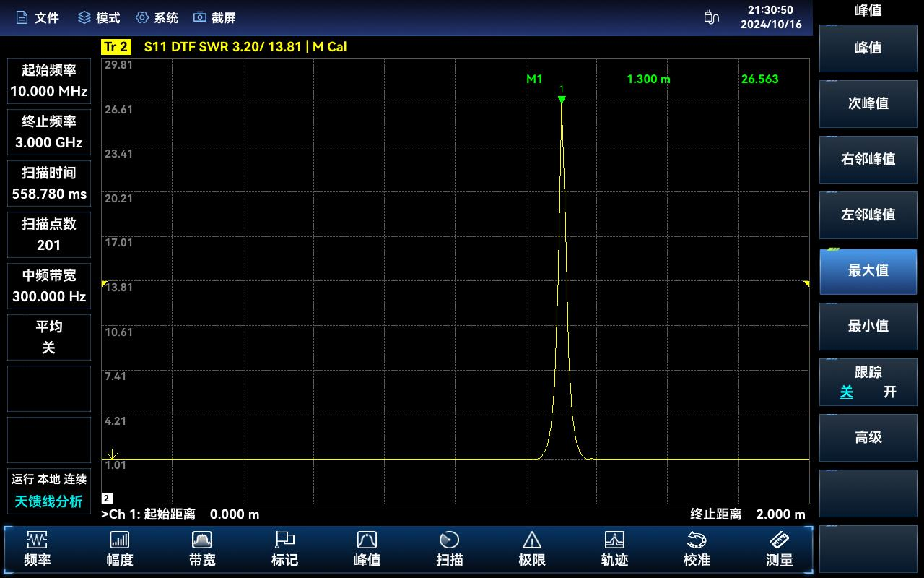Expand the 高级 (advanced) submenu
The width and height of the screenshot is (924, 578).
(x=868, y=438)
